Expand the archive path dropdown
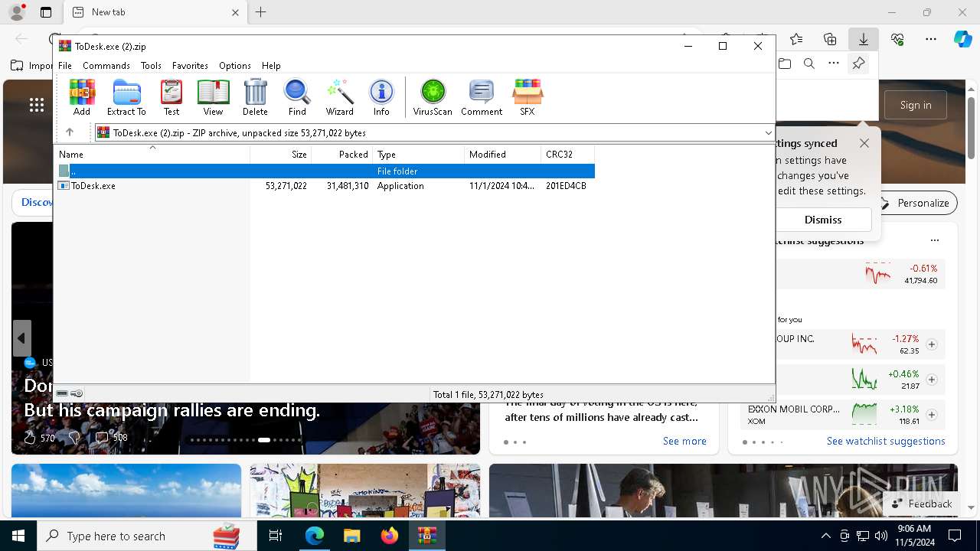This screenshot has width=980, height=551. (x=768, y=133)
